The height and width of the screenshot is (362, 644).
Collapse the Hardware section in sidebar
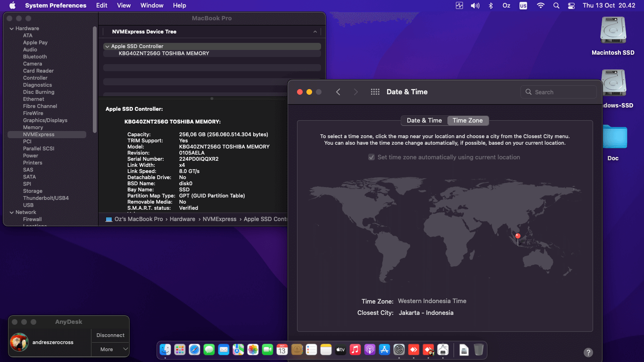[11, 28]
